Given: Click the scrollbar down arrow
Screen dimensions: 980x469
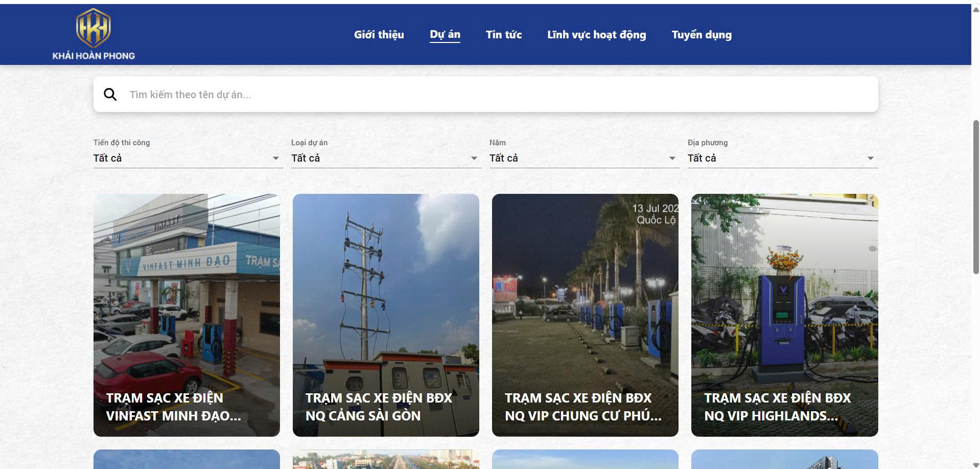Looking at the screenshot, I should pyautogui.click(x=975, y=464).
